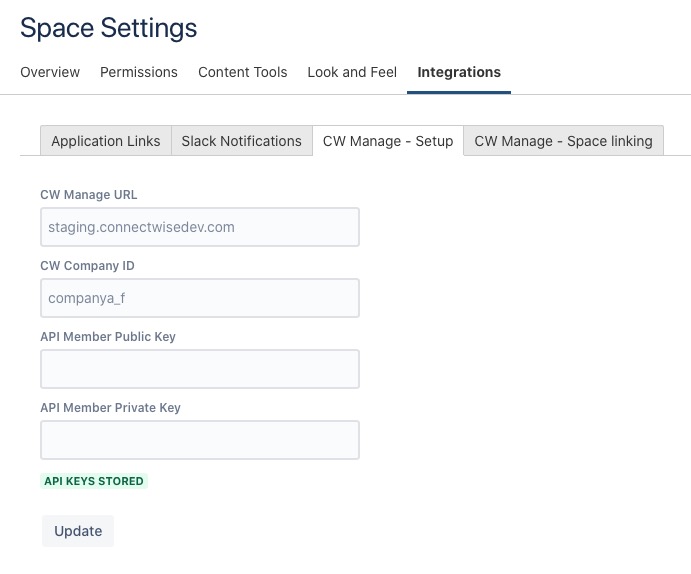Click the API KEYS STORED badge
This screenshot has height=574, width=691.
94,481
